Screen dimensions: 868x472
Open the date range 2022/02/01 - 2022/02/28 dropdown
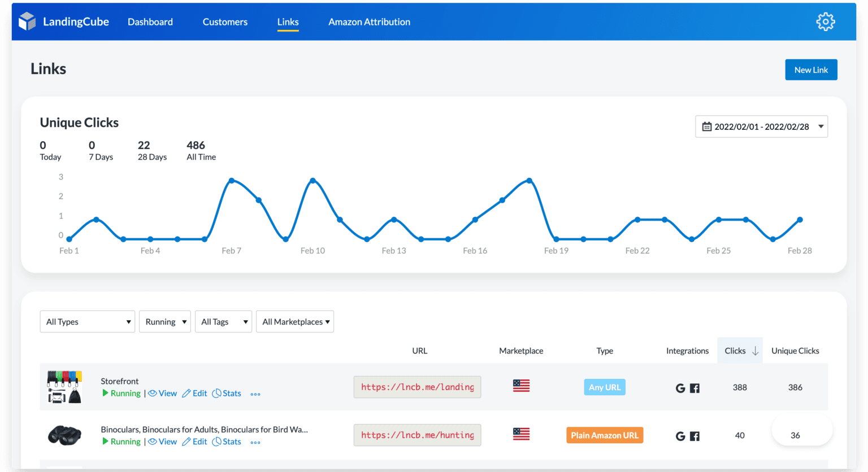coord(761,126)
